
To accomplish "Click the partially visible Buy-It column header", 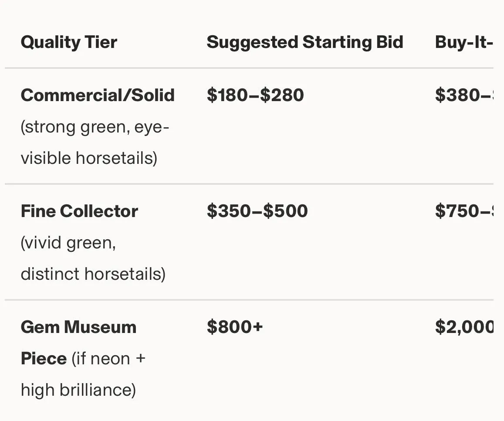I will [464, 42].
